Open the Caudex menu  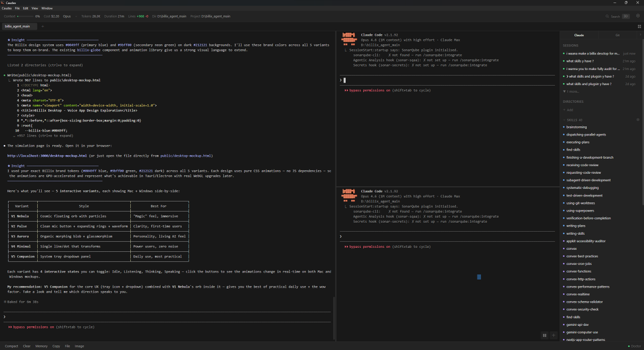(x=8, y=9)
